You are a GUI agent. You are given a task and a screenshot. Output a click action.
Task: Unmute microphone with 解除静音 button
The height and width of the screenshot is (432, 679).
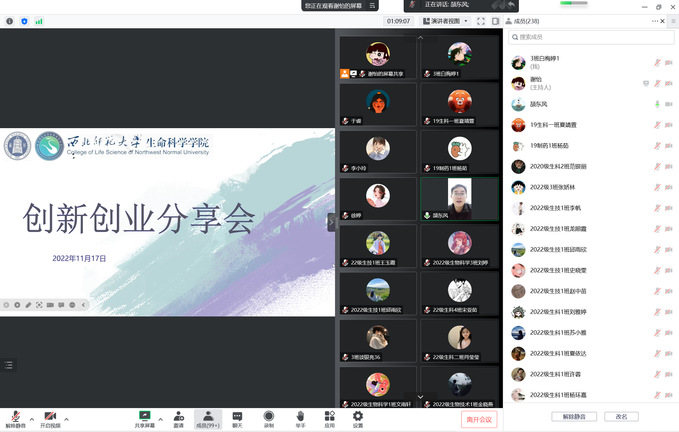click(x=15, y=417)
